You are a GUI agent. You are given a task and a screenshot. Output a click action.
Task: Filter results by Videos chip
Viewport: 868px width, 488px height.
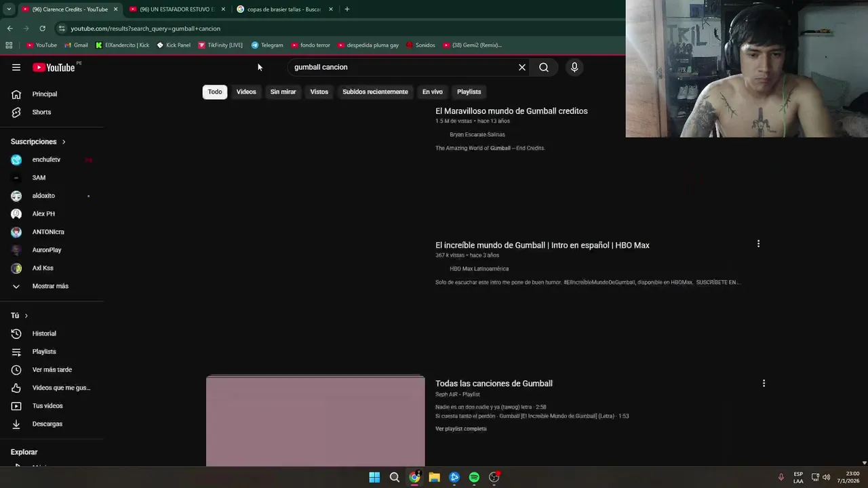pyautogui.click(x=246, y=91)
